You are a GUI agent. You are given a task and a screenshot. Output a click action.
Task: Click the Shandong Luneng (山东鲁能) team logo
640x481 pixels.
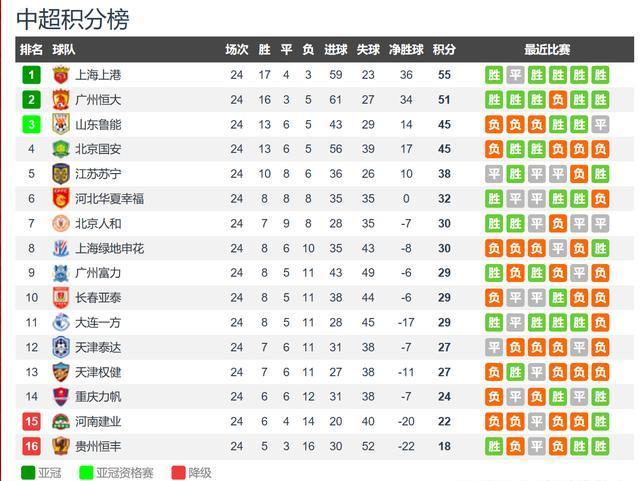coord(60,125)
